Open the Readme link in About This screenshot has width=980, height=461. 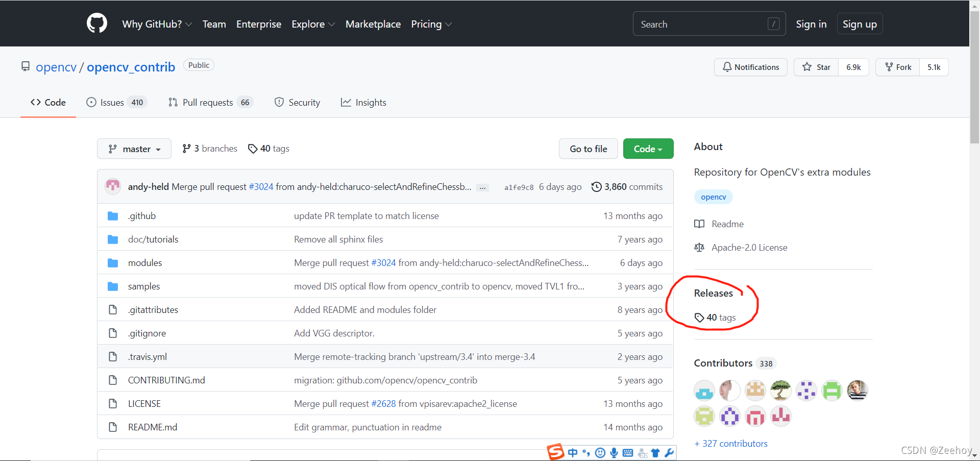point(719,224)
